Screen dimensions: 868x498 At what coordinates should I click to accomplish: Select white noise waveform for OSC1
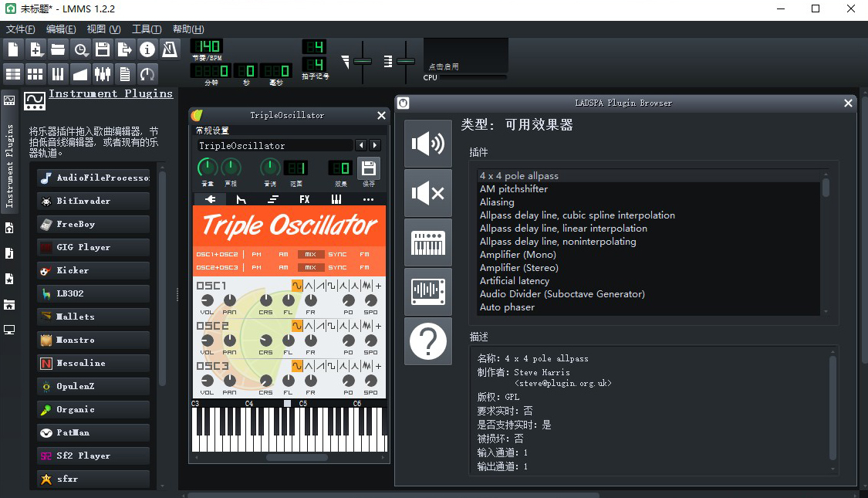pyautogui.click(x=366, y=286)
